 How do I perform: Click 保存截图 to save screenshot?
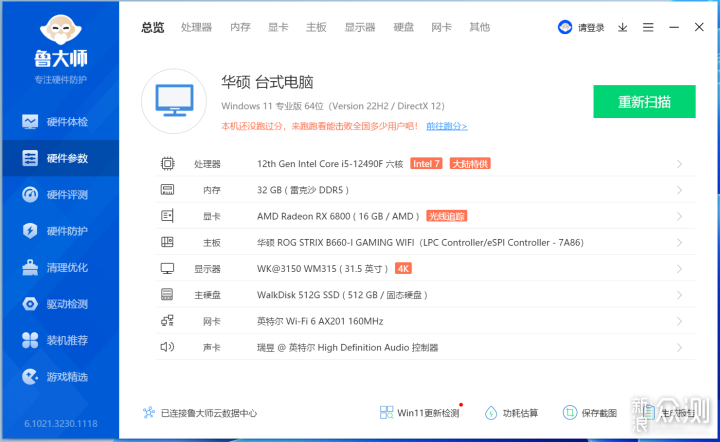590,413
